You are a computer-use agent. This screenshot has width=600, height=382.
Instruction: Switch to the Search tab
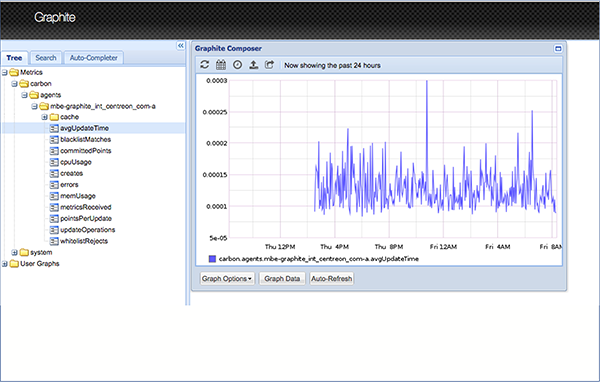point(46,58)
